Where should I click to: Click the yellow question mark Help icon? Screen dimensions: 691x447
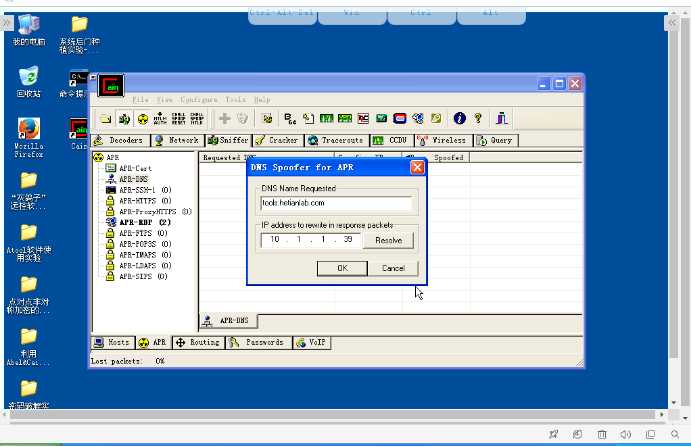coord(478,118)
